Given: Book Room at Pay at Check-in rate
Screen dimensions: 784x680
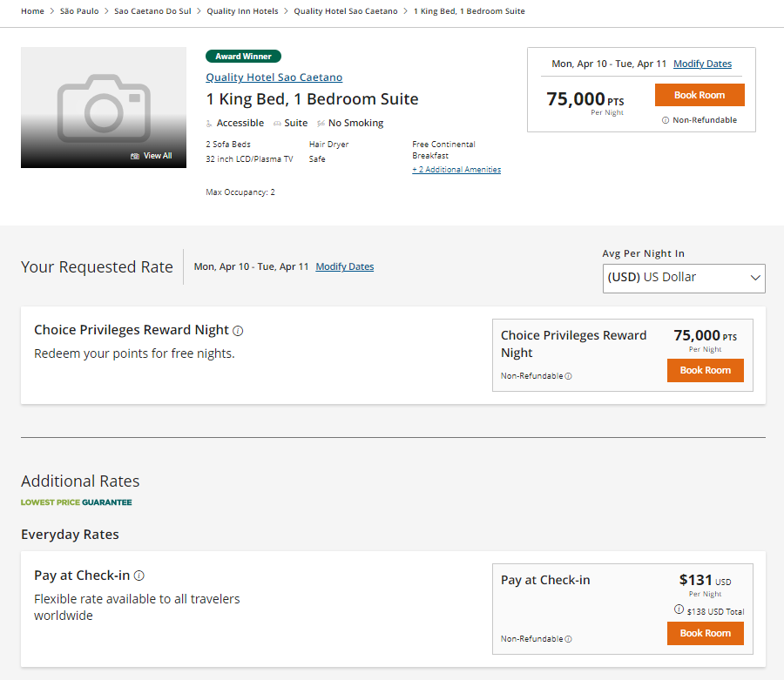Looking at the screenshot, I should pos(705,633).
